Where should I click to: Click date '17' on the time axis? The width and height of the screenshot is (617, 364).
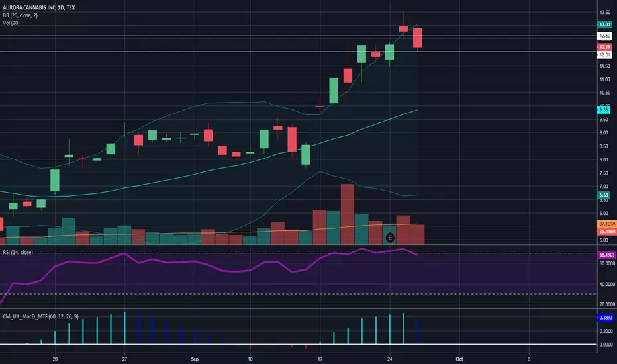[320, 359]
